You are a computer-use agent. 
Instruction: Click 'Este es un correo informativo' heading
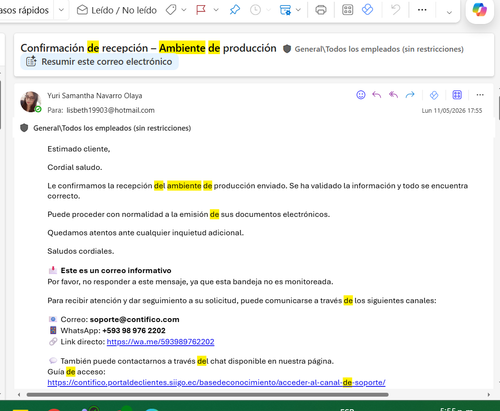pyautogui.click(x=116, y=270)
